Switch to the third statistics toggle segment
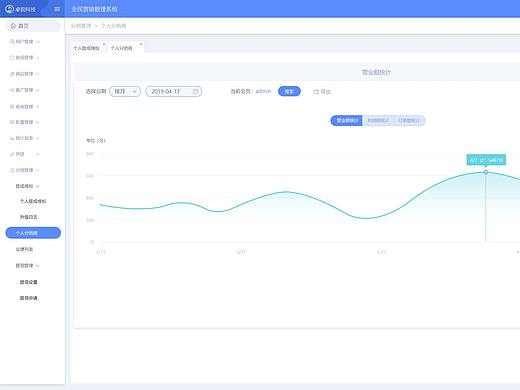This screenshot has height=390, width=520. pos(409,121)
